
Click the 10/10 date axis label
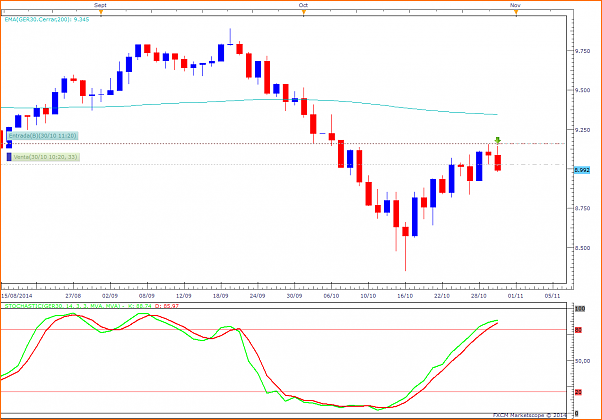(368, 296)
